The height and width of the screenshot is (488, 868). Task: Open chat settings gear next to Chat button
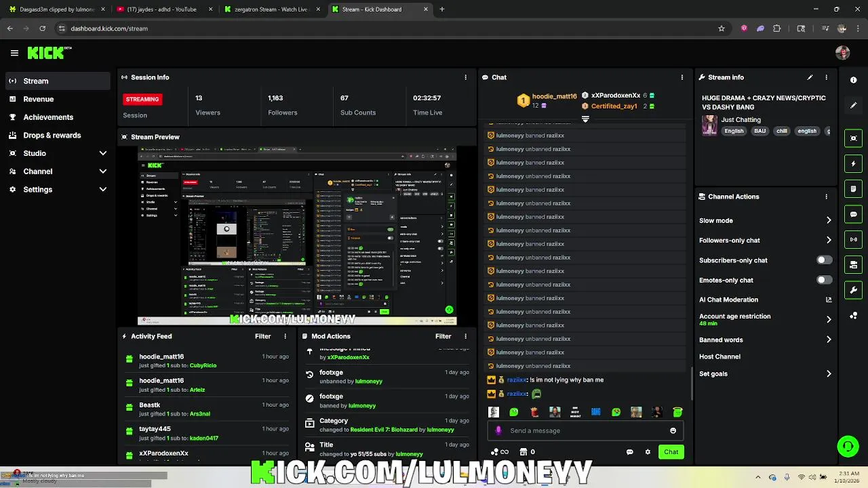[x=648, y=452]
